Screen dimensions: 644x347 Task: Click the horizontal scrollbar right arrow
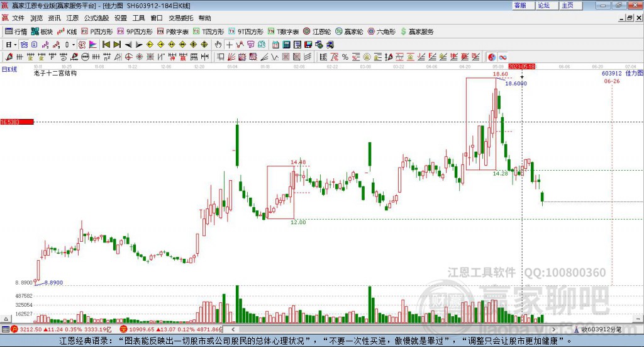point(553,329)
